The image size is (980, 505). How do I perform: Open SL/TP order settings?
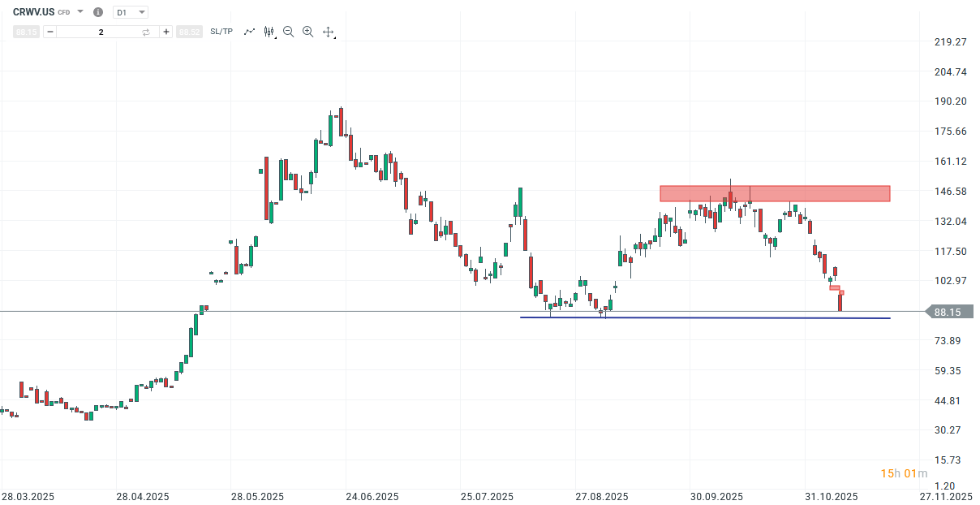point(220,31)
